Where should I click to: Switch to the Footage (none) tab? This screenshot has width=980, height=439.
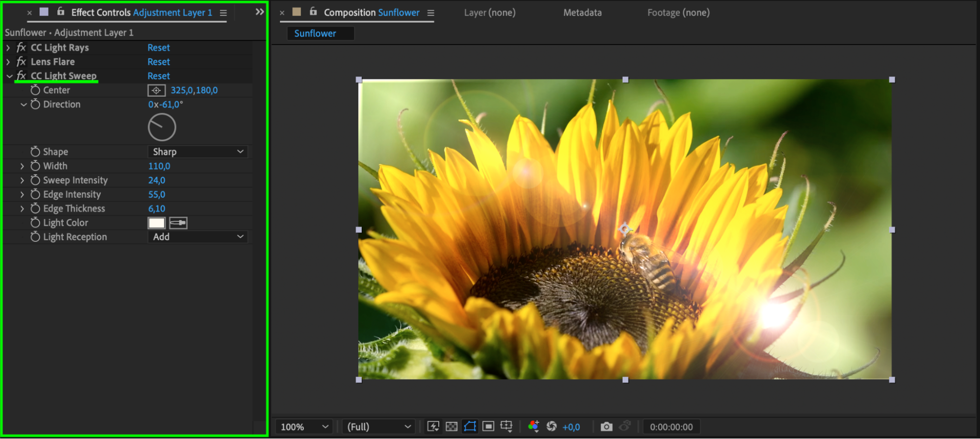coord(678,13)
